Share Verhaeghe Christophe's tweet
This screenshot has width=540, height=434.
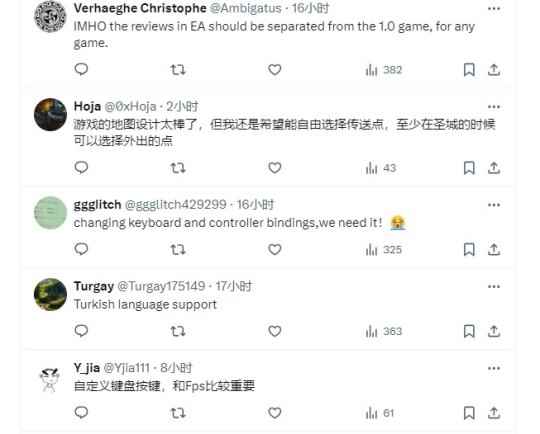click(x=494, y=70)
